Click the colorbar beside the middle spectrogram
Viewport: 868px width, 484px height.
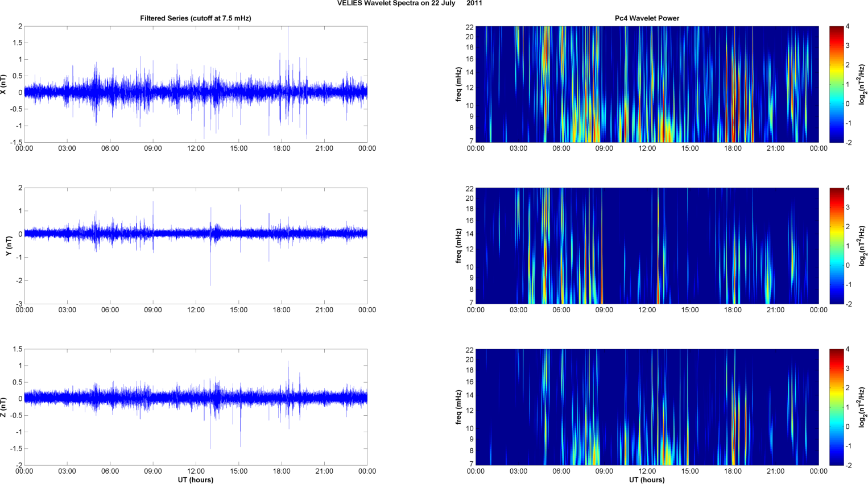pos(836,246)
